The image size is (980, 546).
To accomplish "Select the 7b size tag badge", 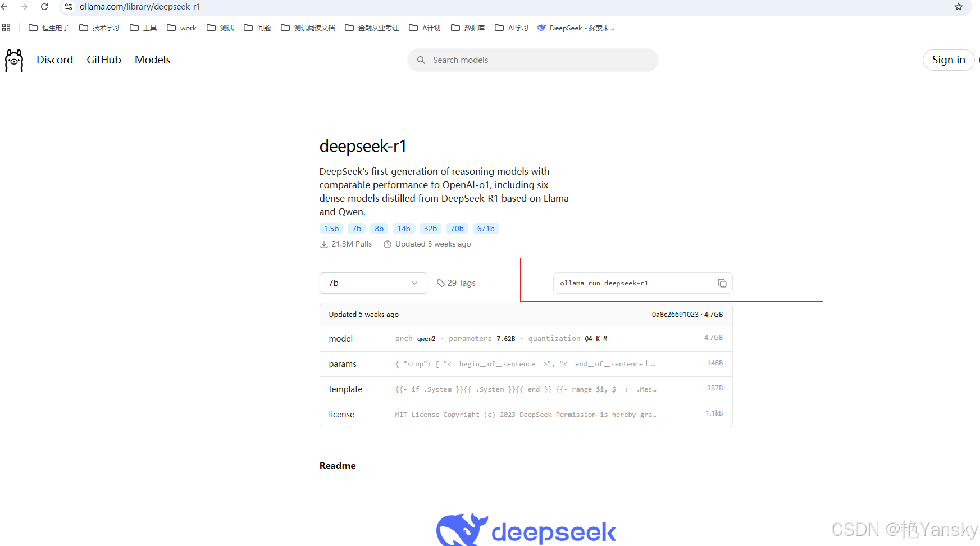I will tap(357, 229).
